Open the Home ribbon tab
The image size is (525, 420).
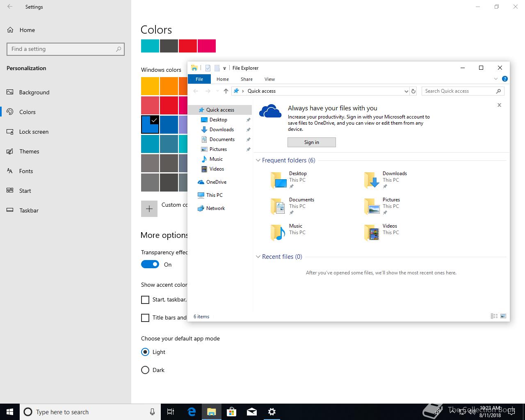pos(223,79)
